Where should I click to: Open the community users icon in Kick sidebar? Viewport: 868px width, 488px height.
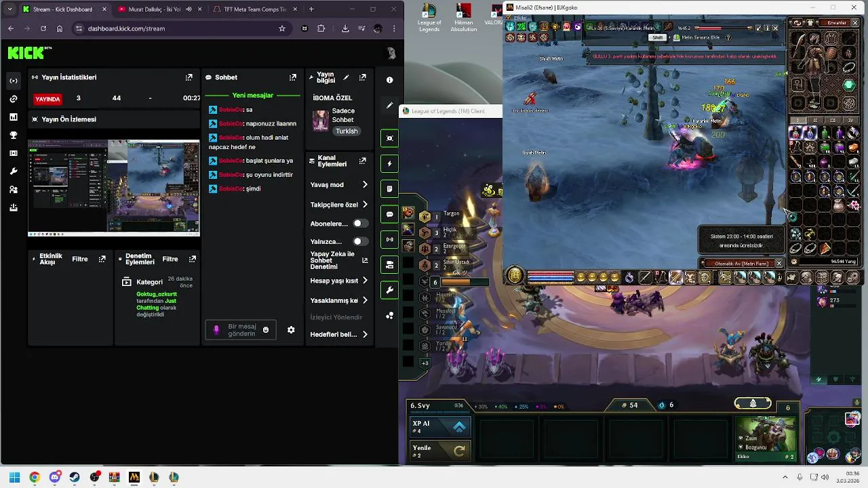(14, 190)
